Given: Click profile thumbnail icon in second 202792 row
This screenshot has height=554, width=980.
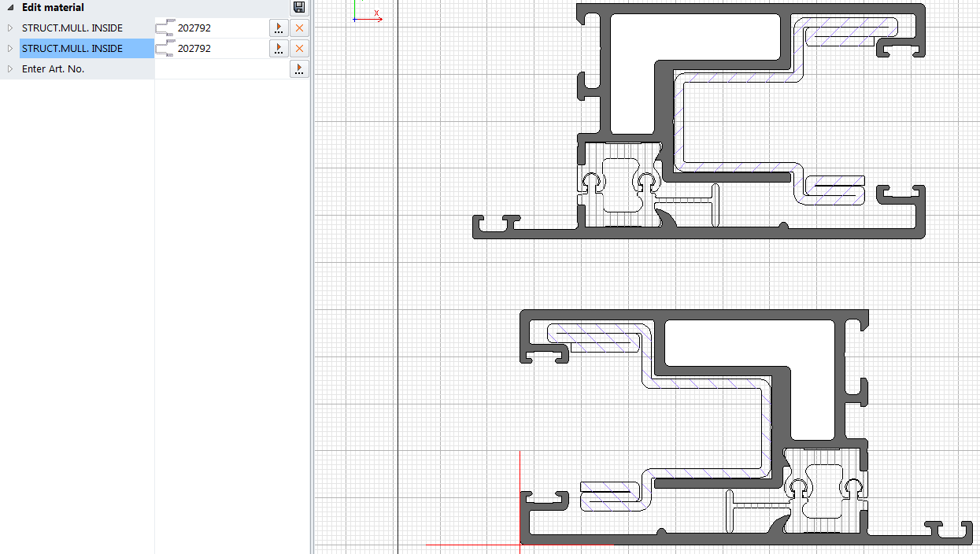Looking at the screenshot, I should [165, 49].
